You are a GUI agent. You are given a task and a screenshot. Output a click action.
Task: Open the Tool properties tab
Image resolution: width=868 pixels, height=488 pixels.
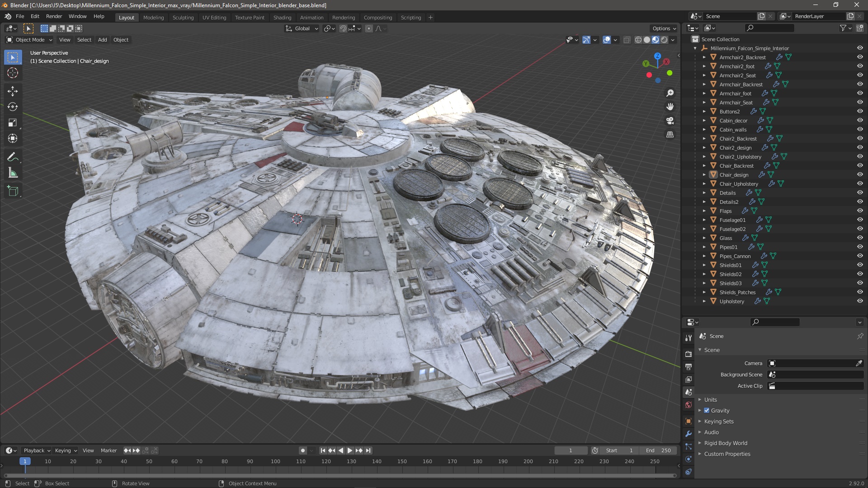689,338
